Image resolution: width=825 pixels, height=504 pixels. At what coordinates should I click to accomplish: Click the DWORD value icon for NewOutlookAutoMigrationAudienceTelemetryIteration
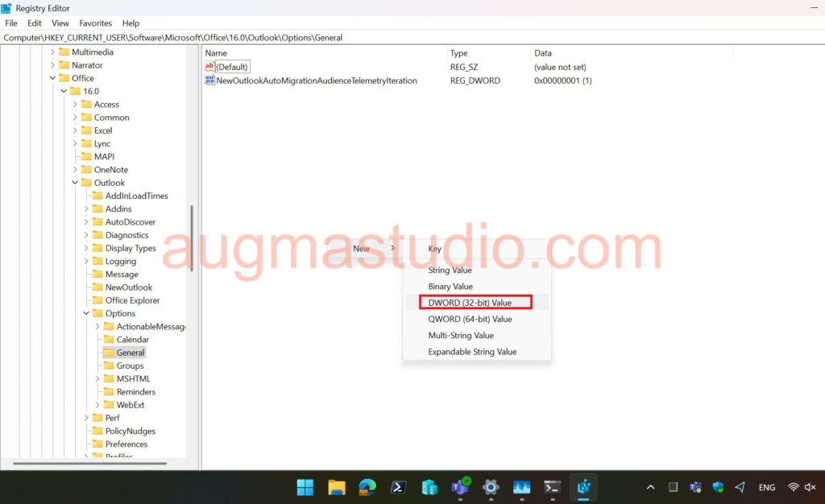point(210,81)
